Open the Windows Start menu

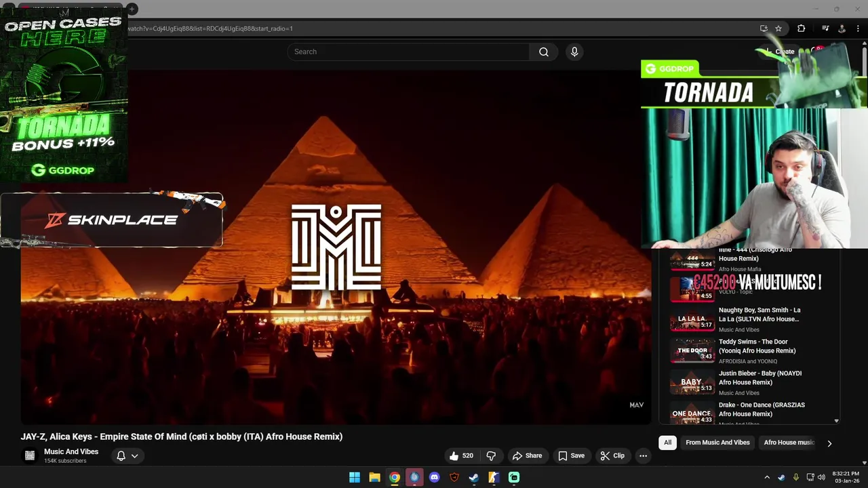point(355,477)
